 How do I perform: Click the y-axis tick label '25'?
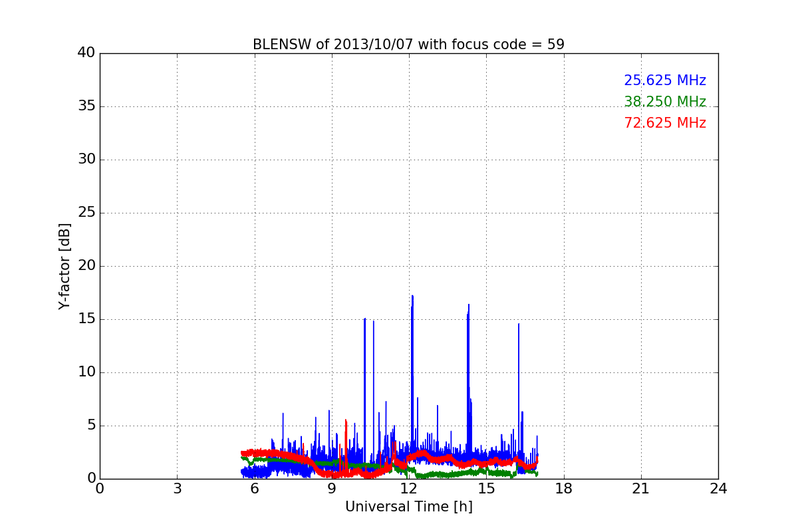[x=86, y=212]
